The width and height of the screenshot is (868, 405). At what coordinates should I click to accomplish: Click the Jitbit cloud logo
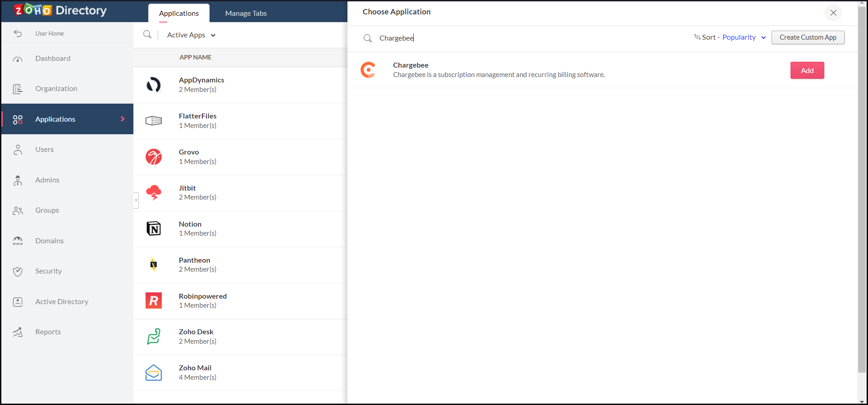coord(154,192)
